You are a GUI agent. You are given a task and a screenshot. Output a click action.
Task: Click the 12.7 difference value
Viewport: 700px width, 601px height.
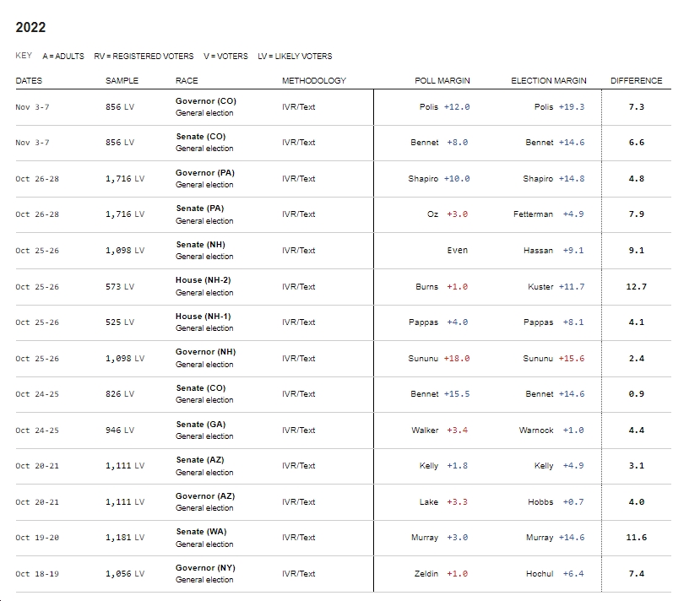pos(636,287)
